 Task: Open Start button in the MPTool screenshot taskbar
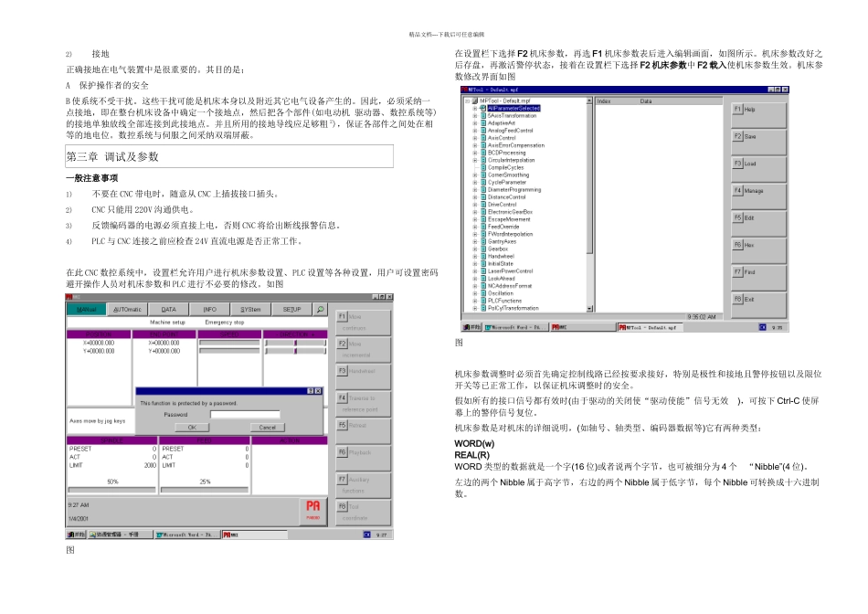click(471, 327)
